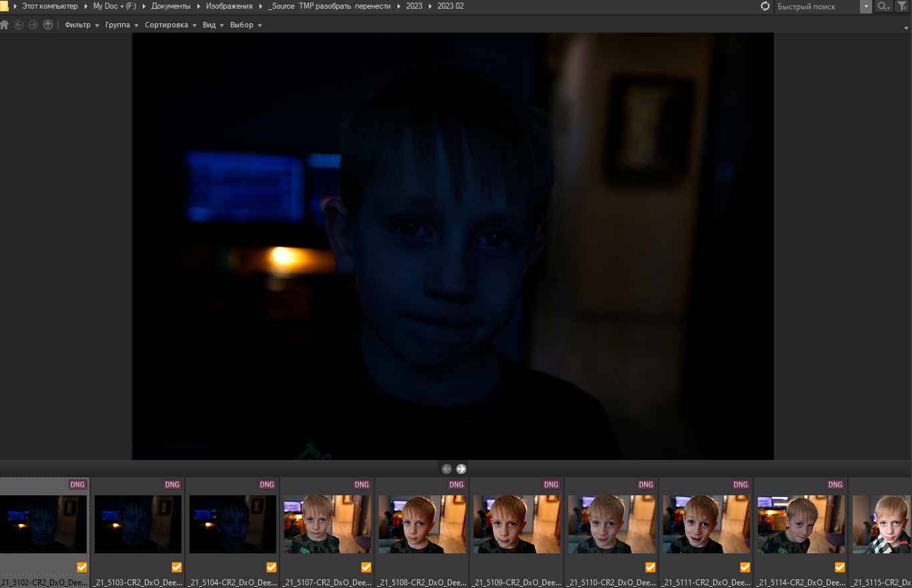The width and height of the screenshot is (912, 588).
Task: Expand the Сортировка dropdown
Action: coord(171,25)
